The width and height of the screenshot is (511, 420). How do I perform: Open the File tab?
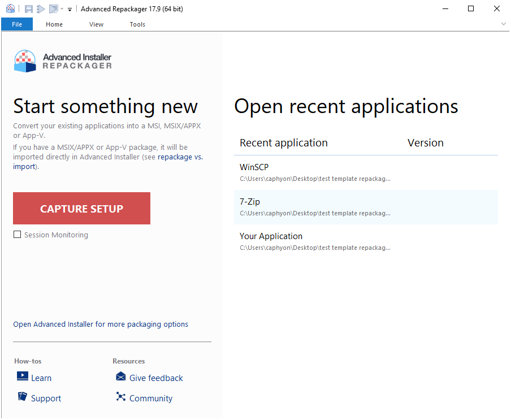[17, 24]
